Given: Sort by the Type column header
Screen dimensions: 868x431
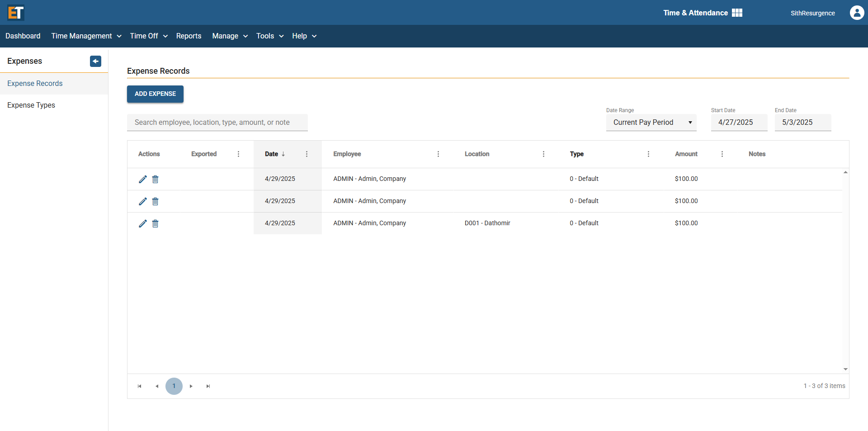Looking at the screenshot, I should click(576, 154).
